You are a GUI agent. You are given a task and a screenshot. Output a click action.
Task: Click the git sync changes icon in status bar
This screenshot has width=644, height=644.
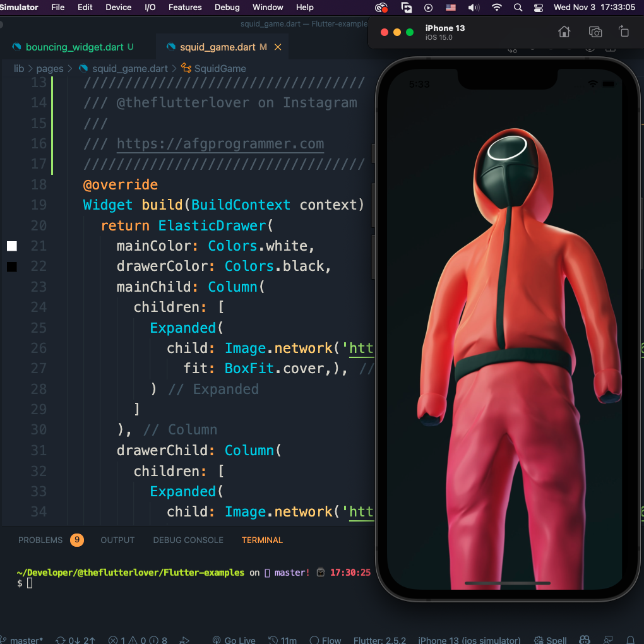pos(61,640)
